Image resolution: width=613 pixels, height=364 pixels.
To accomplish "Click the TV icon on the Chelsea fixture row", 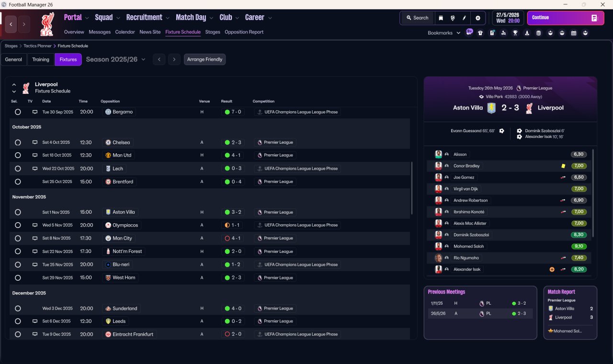I will point(35,142).
